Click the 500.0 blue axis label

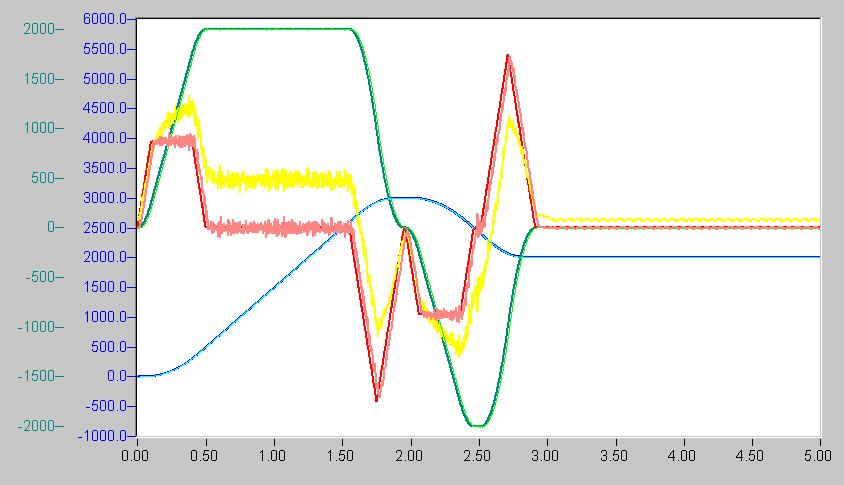coord(109,347)
